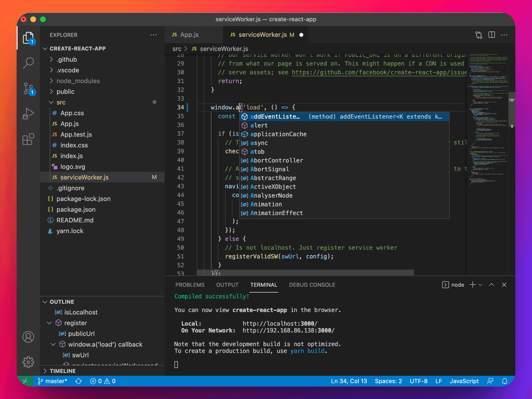Change indentation via Spaces: 2
532x399 pixels.
point(388,381)
